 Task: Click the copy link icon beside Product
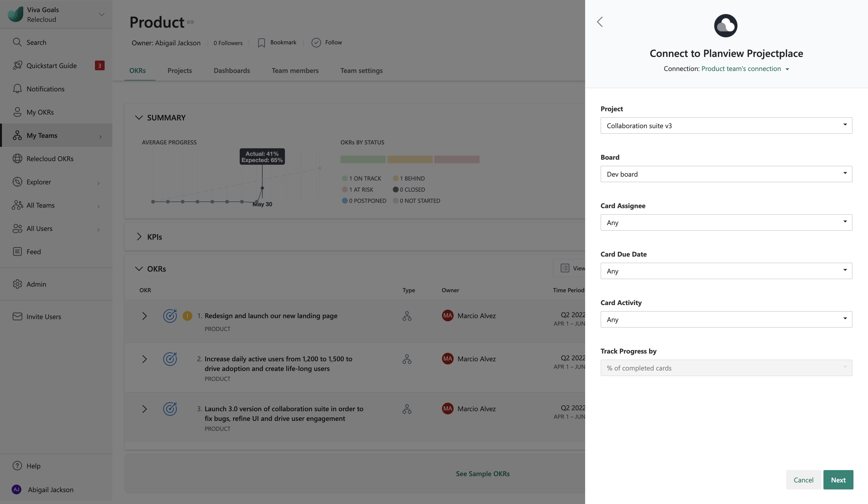[190, 22]
